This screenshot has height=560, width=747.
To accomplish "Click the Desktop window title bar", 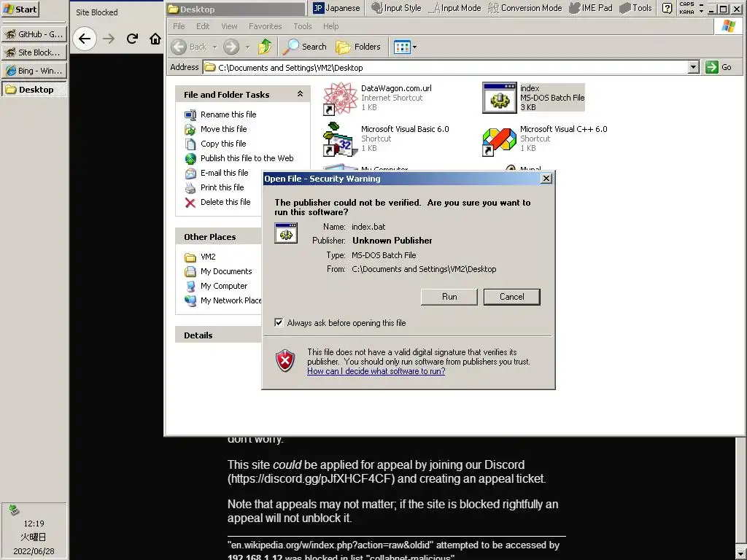I will (236, 9).
